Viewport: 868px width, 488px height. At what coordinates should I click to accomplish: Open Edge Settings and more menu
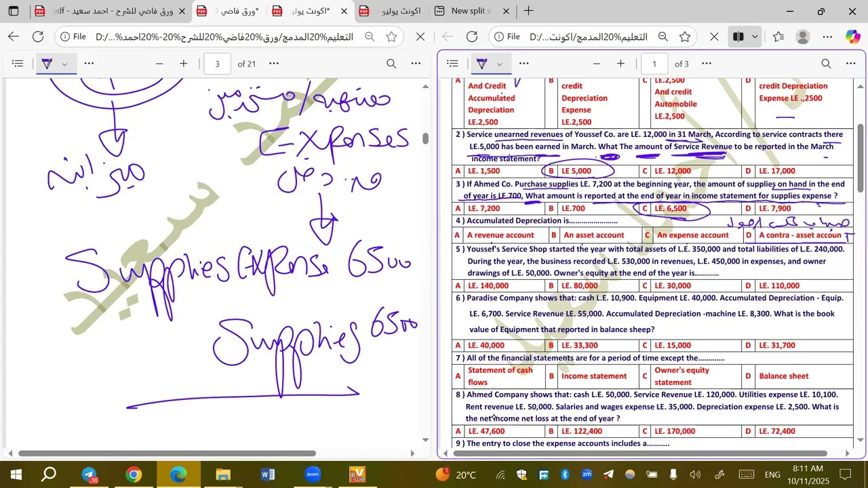pyautogui.click(x=827, y=37)
